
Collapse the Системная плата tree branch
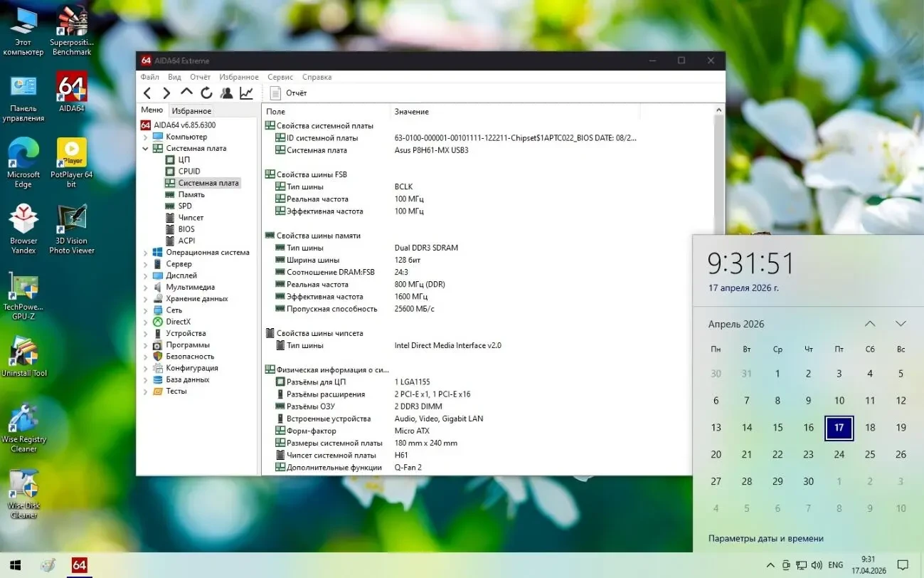point(146,148)
